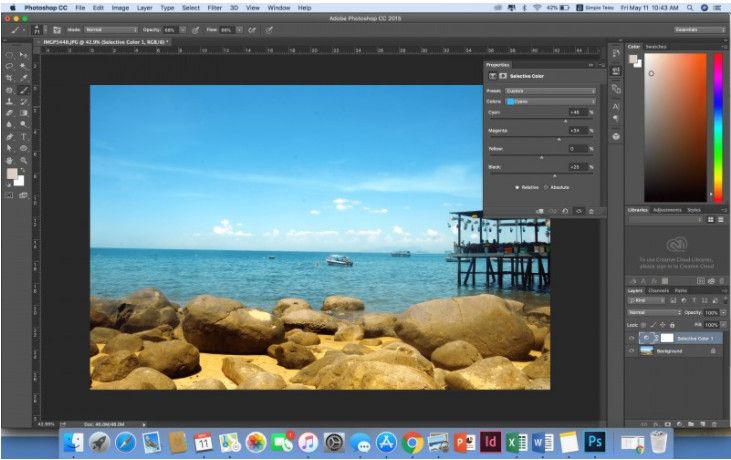
Task: Toggle Quick Mask mode in the toolbox
Action: [9, 195]
